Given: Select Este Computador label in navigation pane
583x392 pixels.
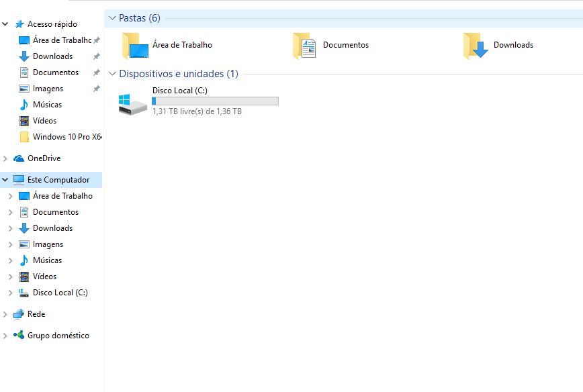Looking at the screenshot, I should click(x=58, y=180).
